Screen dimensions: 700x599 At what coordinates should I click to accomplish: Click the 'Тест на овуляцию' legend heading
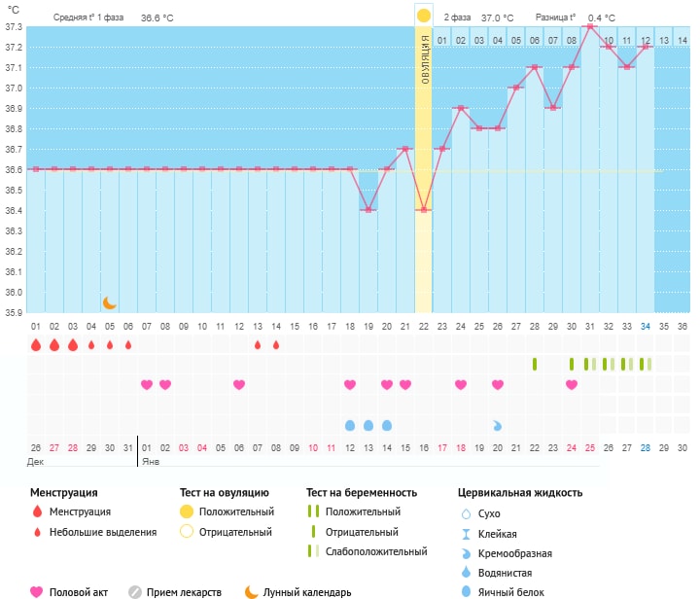click(225, 492)
